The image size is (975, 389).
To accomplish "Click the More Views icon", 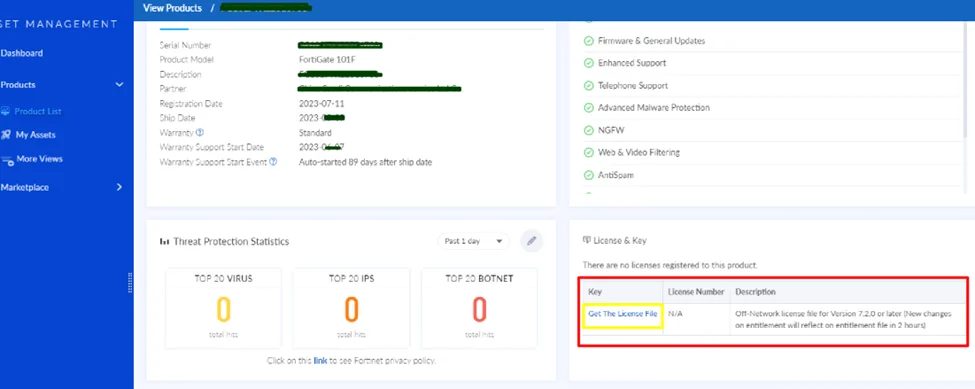I will point(7,160).
